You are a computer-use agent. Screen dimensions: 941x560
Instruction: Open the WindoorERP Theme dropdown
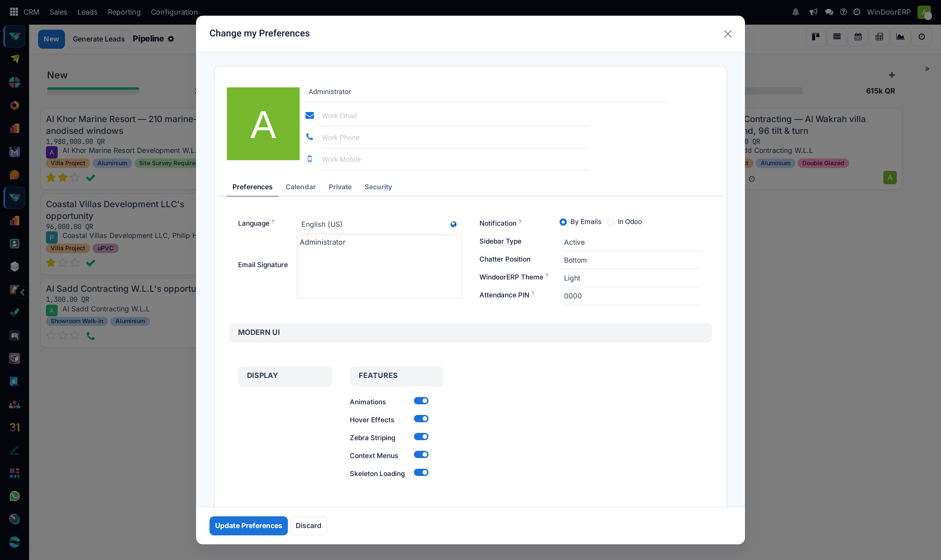pos(631,278)
